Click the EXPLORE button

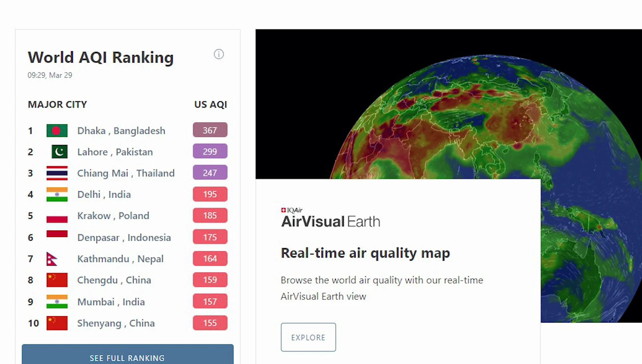[x=308, y=337]
